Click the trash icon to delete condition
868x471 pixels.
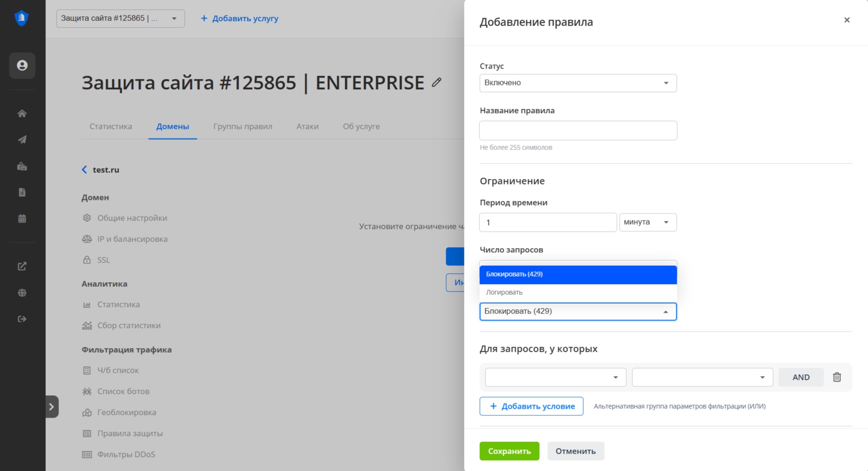[837, 377]
